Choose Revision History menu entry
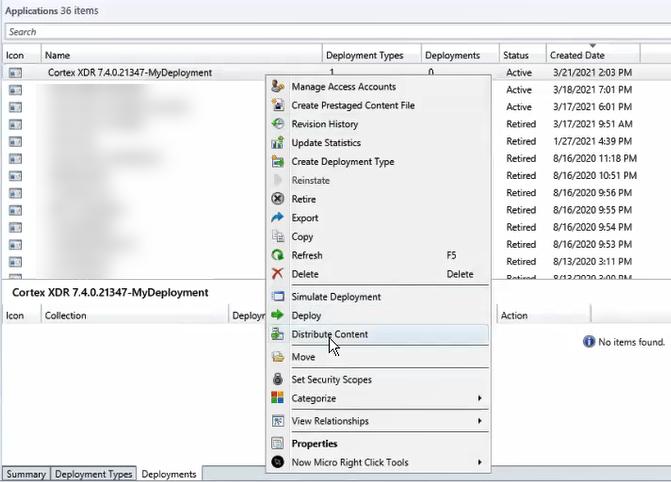The image size is (671, 482). tap(378, 124)
